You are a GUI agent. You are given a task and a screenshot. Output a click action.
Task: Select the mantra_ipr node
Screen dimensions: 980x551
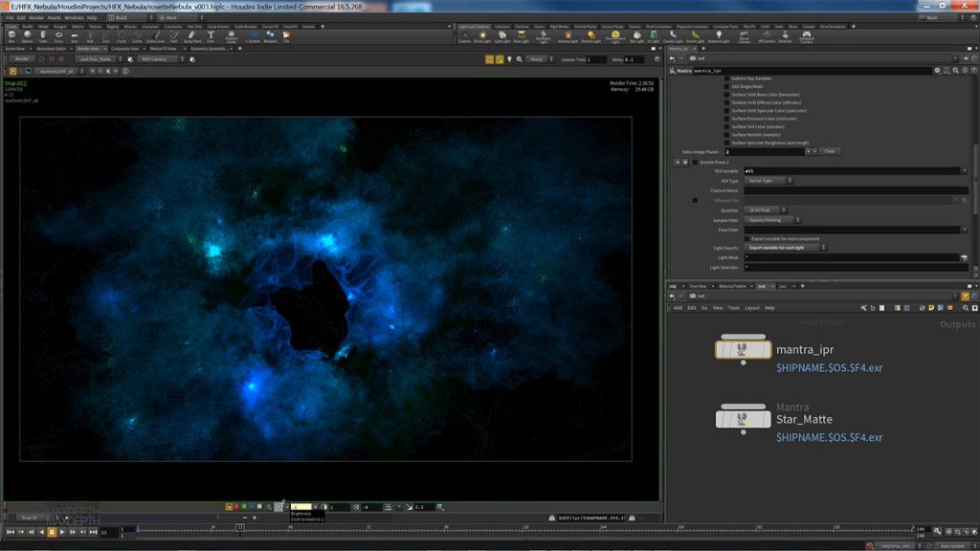[743, 349]
